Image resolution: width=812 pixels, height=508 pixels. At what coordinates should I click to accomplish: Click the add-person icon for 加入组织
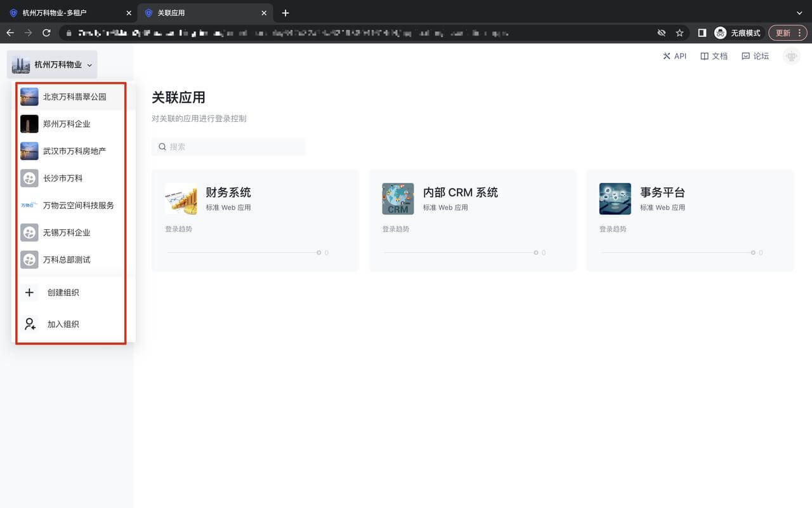click(x=30, y=324)
